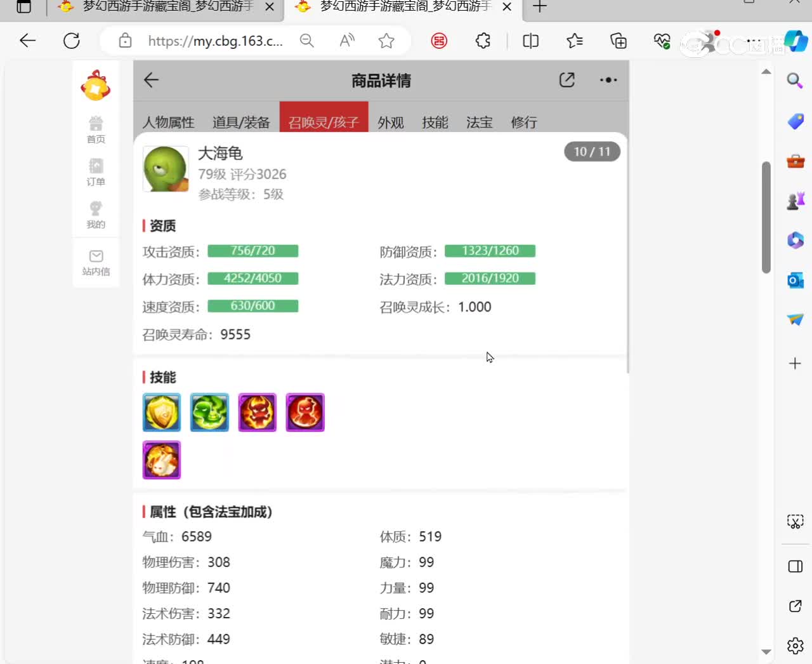Viewport: 812px width, 664px height.
Task: Switch to the 外观 tab
Action: click(391, 122)
